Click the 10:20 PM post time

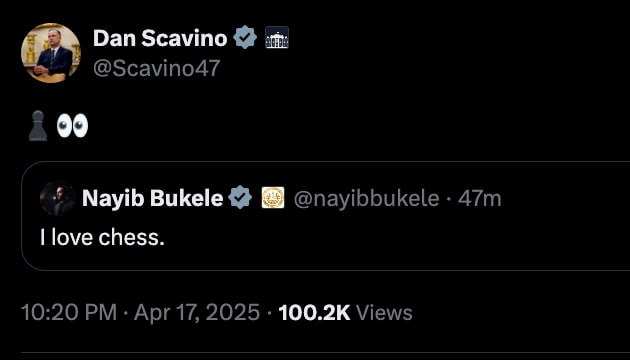click(x=69, y=313)
